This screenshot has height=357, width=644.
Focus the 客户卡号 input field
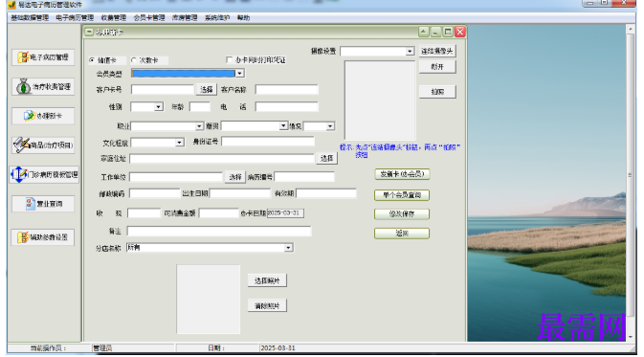tap(163, 90)
